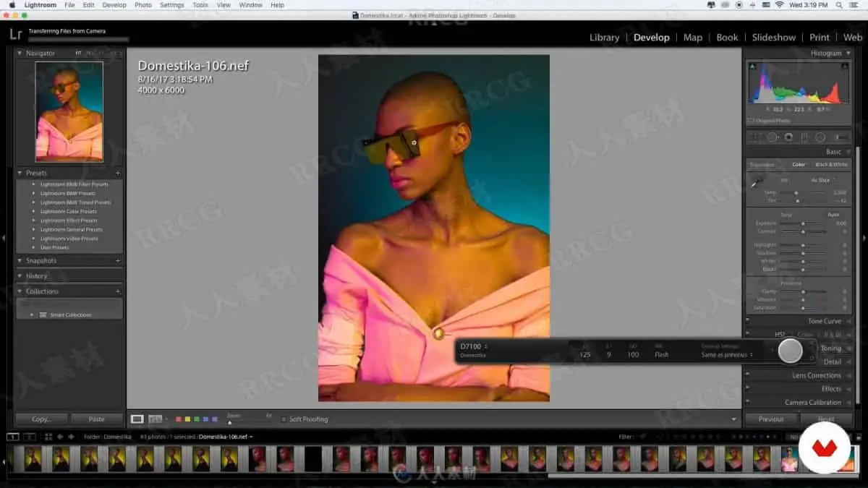Expand Smart Collections set
The width and height of the screenshot is (868, 488).
(32, 314)
